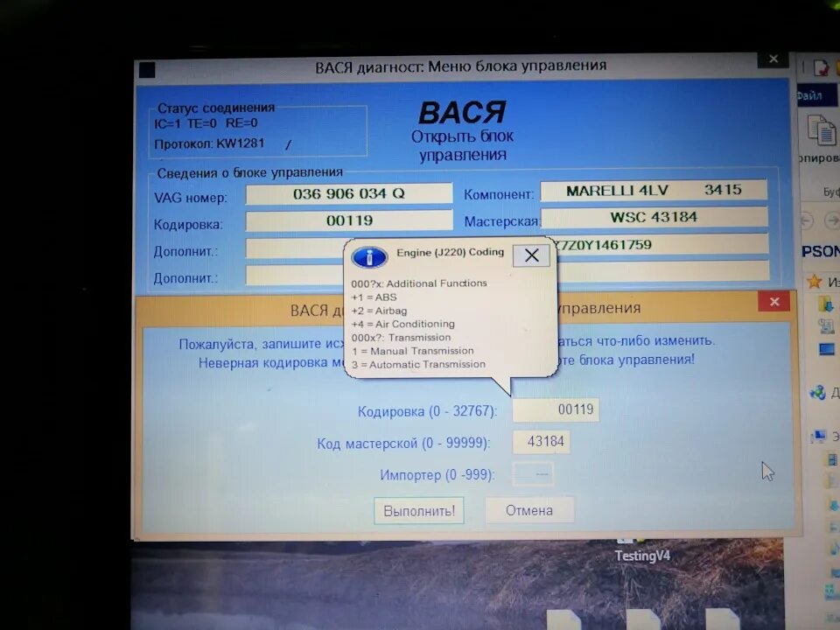Focus the Код мастерской input showing 43184
The width and height of the screenshot is (840, 630).
(x=541, y=442)
